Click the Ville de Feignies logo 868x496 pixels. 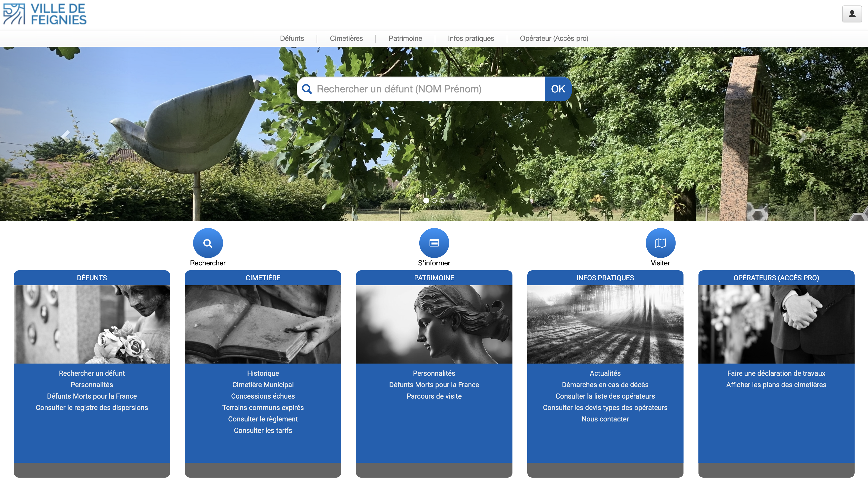pyautogui.click(x=45, y=14)
